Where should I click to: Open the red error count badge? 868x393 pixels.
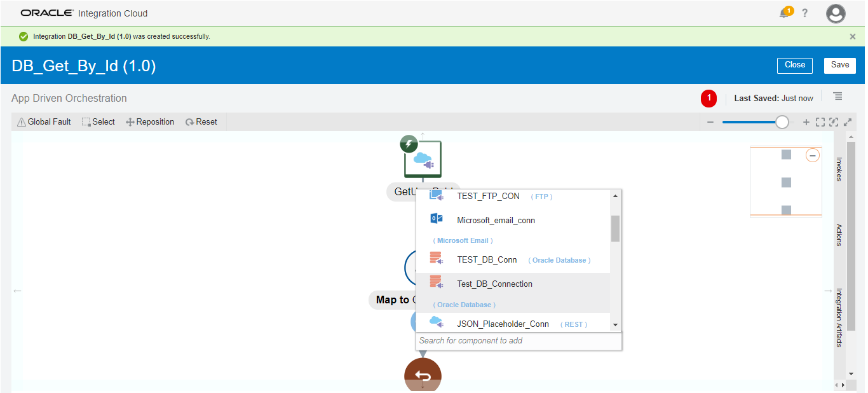coord(709,99)
